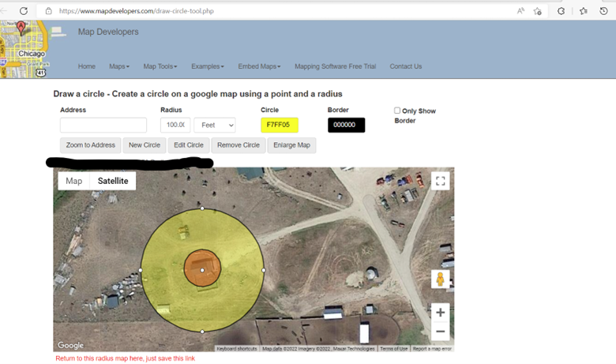Viewport: 616px width, 364px height.
Task: Switch to Satellite view
Action: tap(113, 181)
